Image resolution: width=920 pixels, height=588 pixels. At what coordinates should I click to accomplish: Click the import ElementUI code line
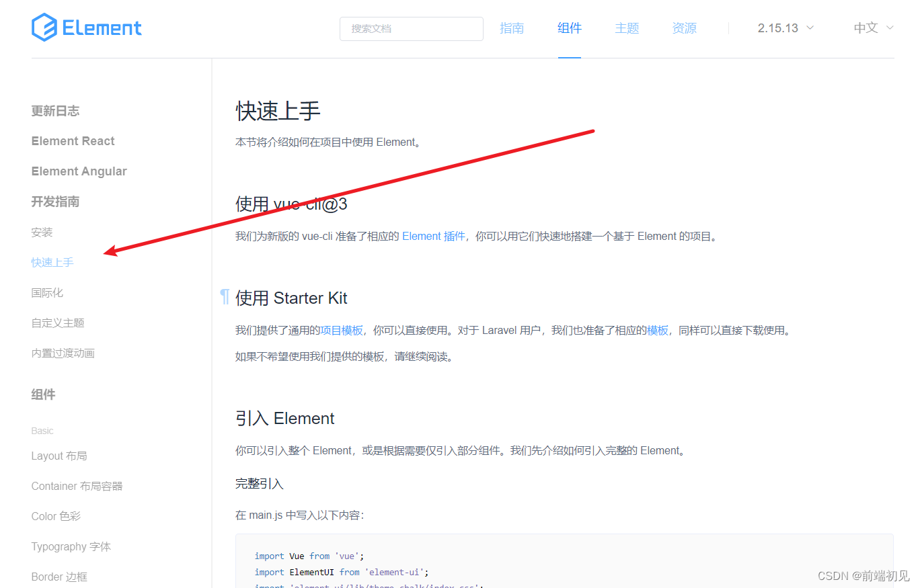[342, 572]
